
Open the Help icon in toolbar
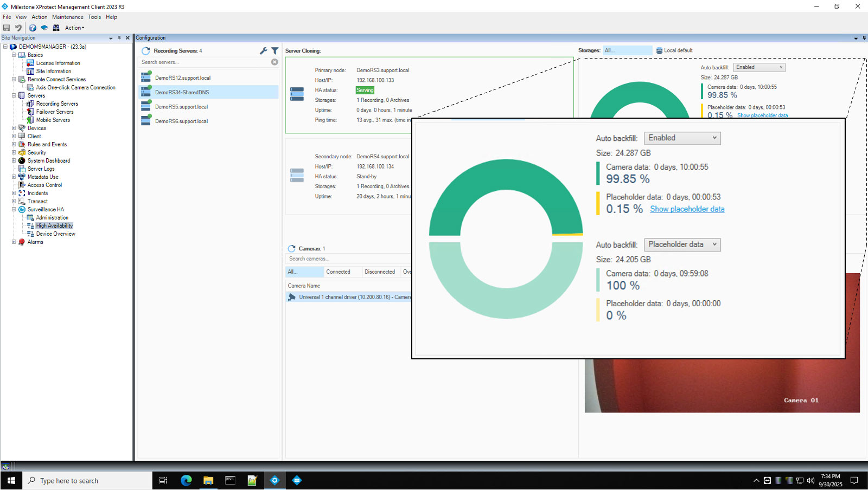point(33,28)
